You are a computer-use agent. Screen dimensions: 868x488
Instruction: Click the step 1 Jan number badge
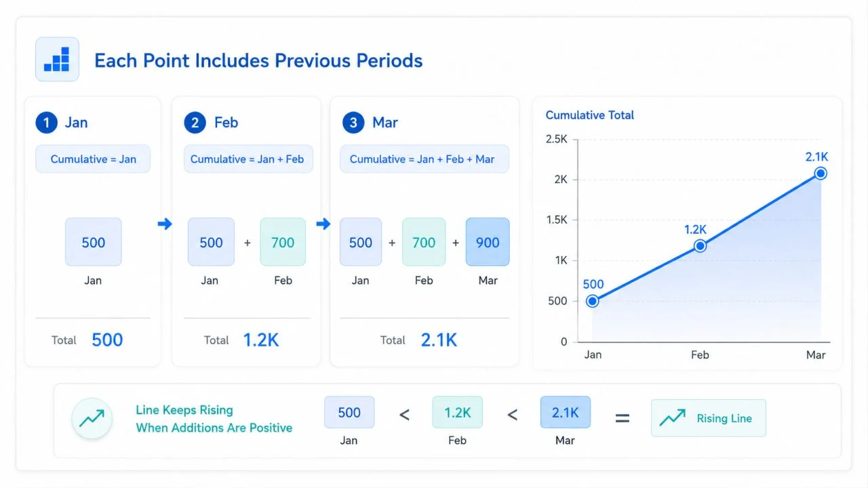pos(46,123)
